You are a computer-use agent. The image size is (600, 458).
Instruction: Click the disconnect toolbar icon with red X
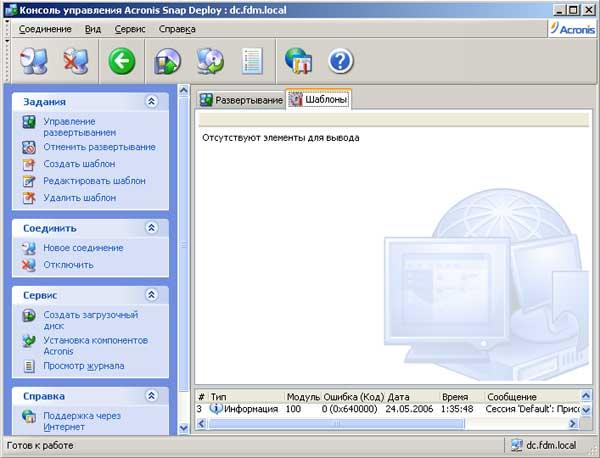click(x=76, y=61)
